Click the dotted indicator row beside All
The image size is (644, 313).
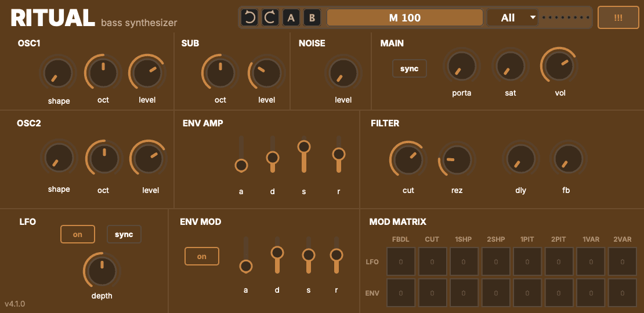tap(566, 17)
